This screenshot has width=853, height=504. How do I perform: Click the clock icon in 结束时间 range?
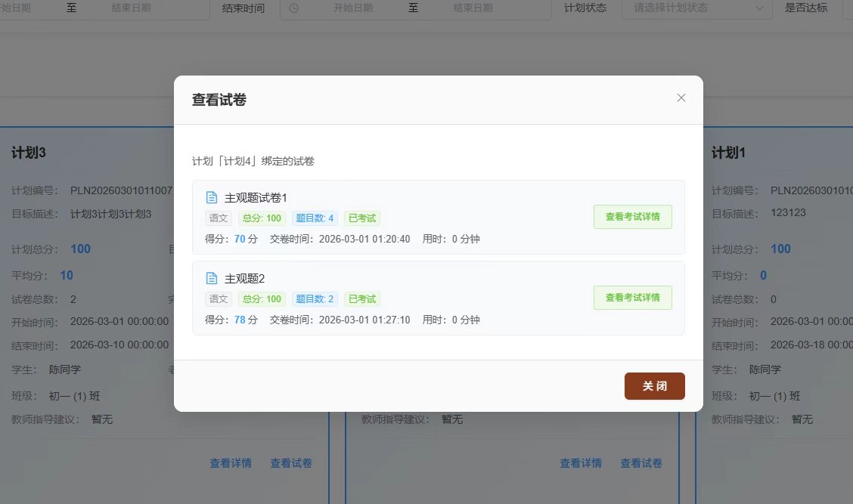tap(293, 8)
